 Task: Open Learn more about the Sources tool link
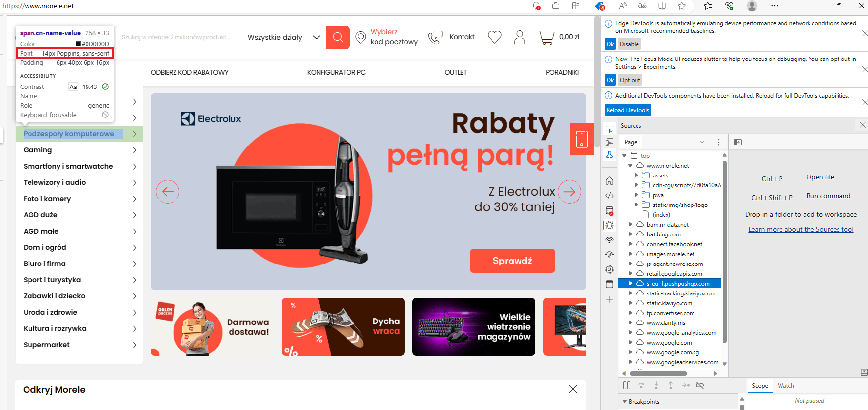point(801,229)
